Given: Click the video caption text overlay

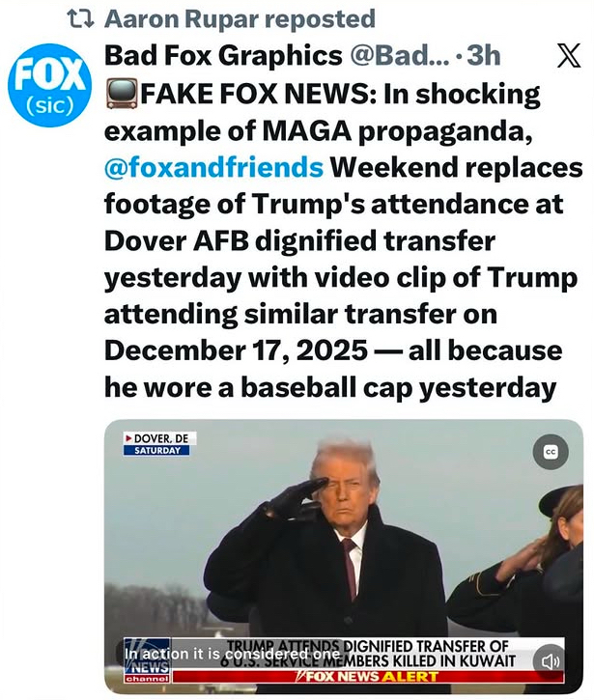Looking at the screenshot, I should 232,654.
